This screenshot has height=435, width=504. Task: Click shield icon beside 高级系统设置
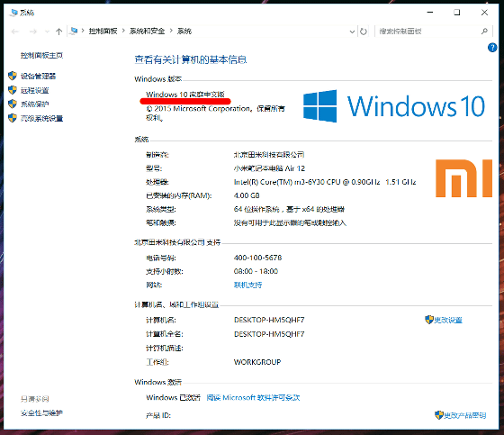tap(13, 118)
